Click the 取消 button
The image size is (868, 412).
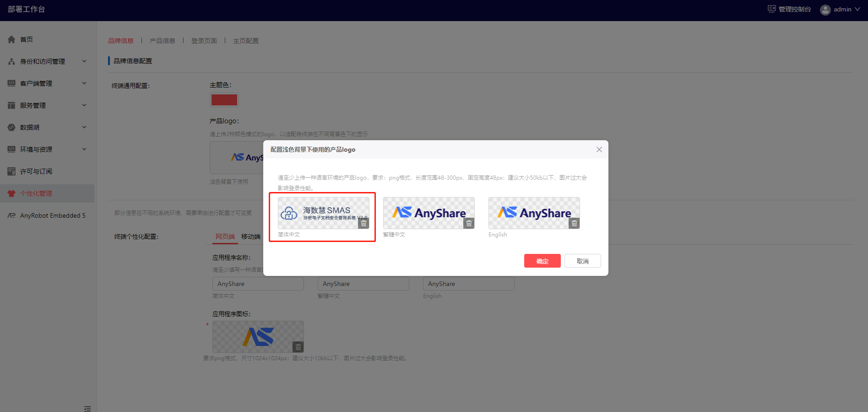click(x=582, y=261)
